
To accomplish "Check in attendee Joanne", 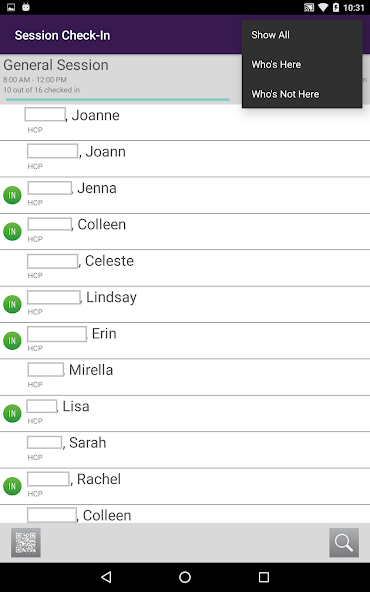I will point(185,122).
